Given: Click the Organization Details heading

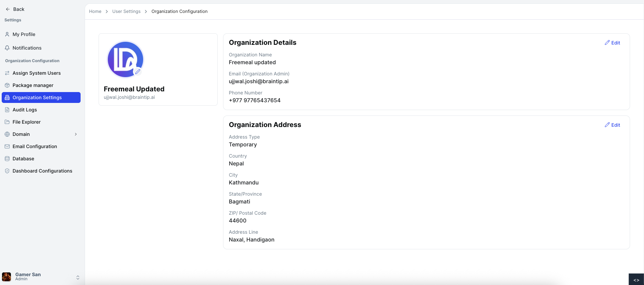Looking at the screenshot, I should pyautogui.click(x=262, y=42).
